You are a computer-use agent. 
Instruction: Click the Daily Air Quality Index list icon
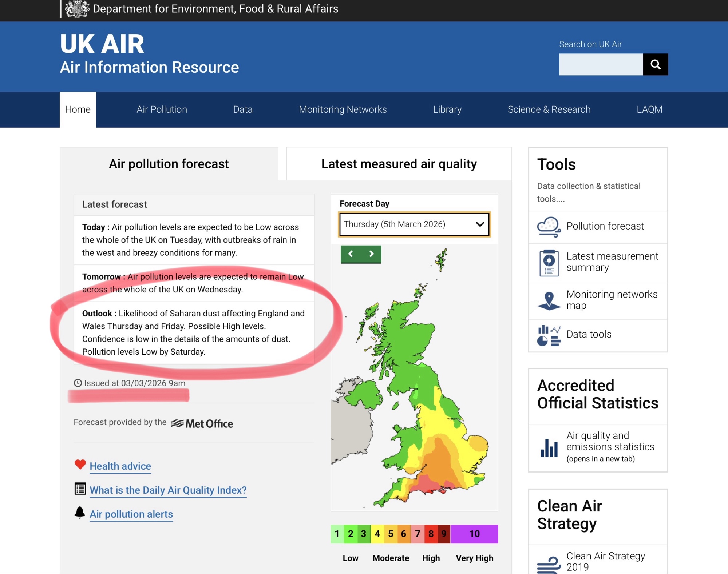pos(80,489)
